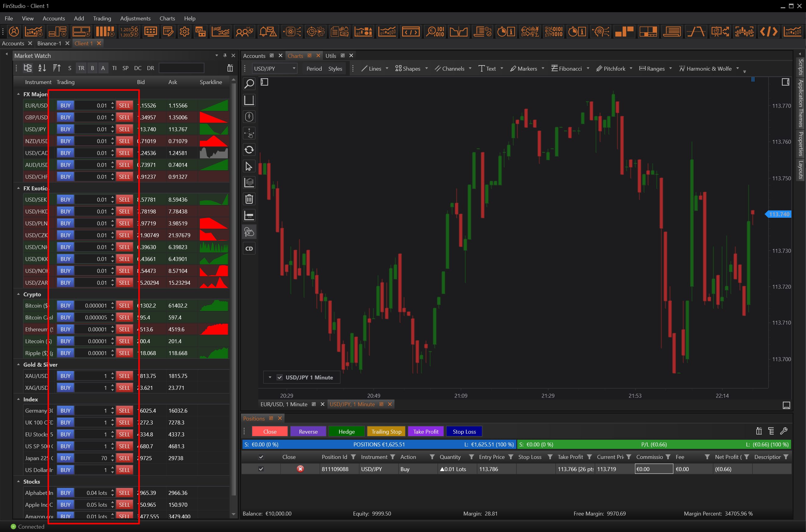806x532 pixels.
Task: Open the Adjustments menu
Action: (135, 18)
